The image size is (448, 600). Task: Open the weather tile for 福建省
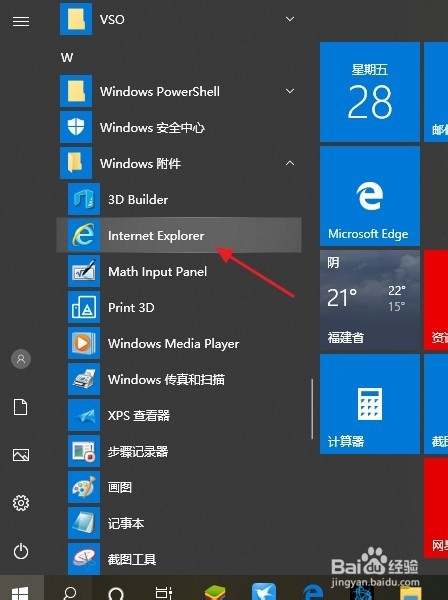pyautogui.click(x=370, y=300)
